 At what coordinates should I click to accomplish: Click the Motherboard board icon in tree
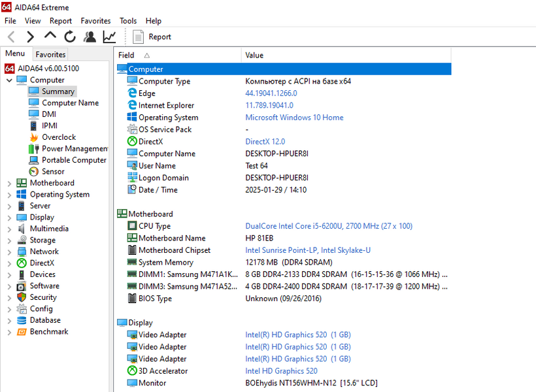(22, 183)
